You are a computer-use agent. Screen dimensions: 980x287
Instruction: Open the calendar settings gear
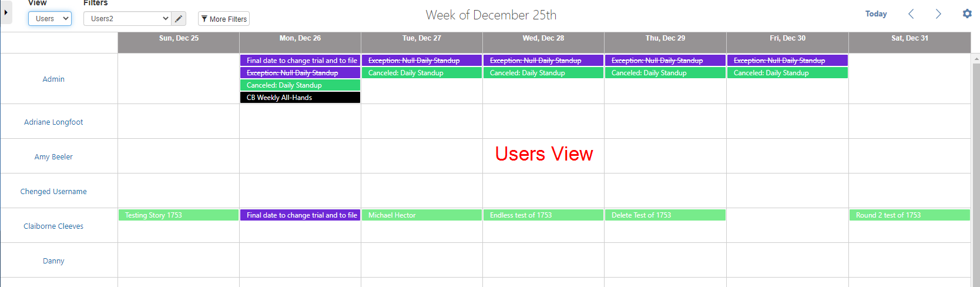coord(967,14)
